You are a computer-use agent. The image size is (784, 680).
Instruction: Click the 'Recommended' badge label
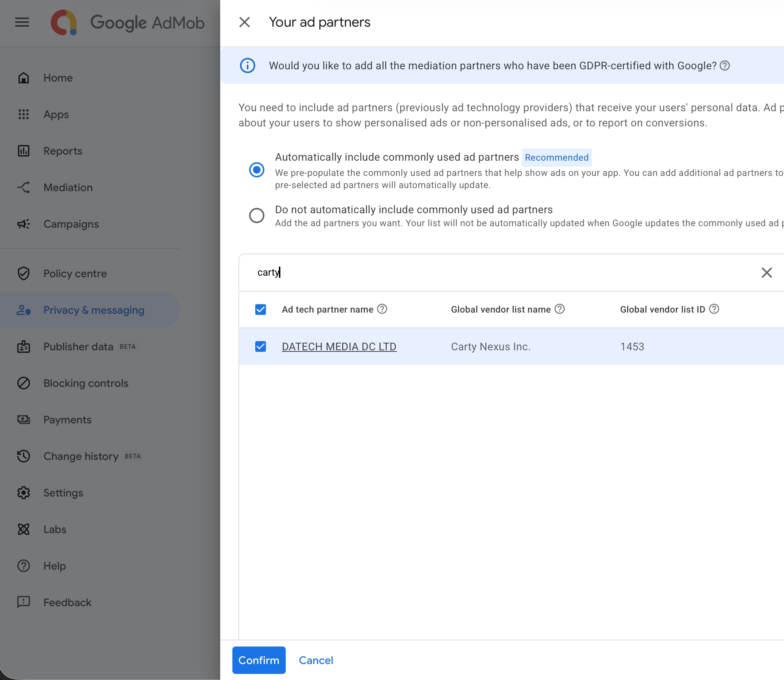(x=557, y=157)
